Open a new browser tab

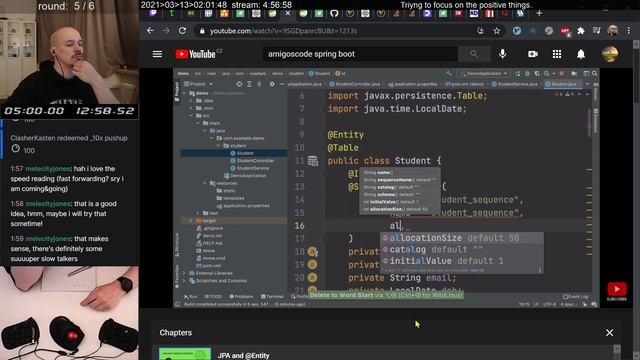(x=539, y=13)
